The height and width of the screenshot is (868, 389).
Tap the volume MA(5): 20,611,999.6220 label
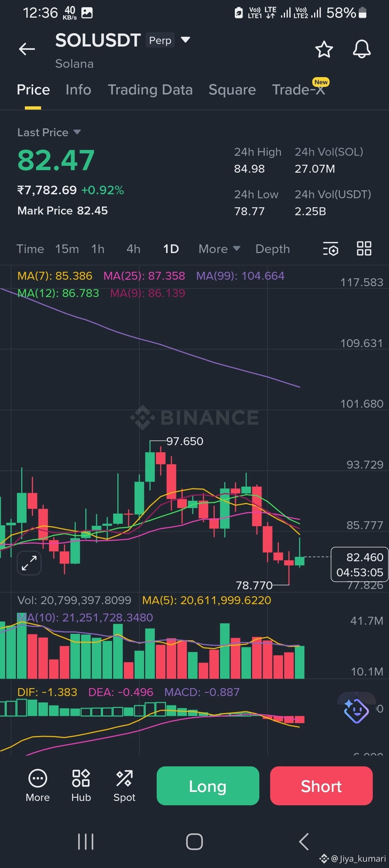pos(207,600)
